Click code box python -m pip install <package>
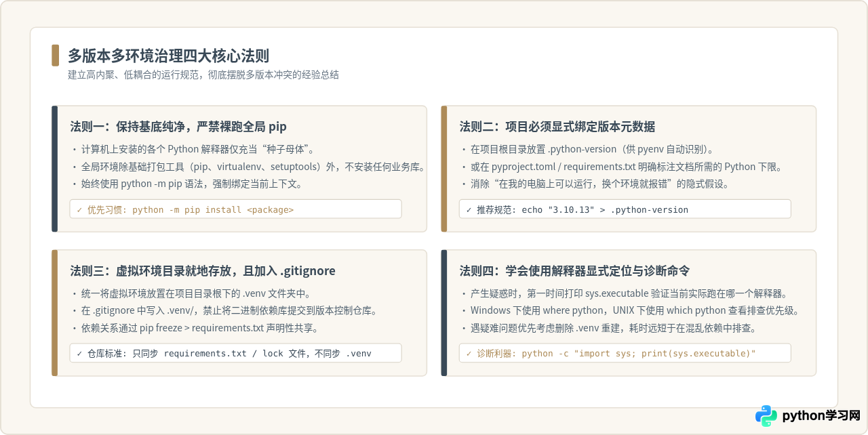This screenshot has width=868, height=435. pyautogui.click(x=235, y=209)
